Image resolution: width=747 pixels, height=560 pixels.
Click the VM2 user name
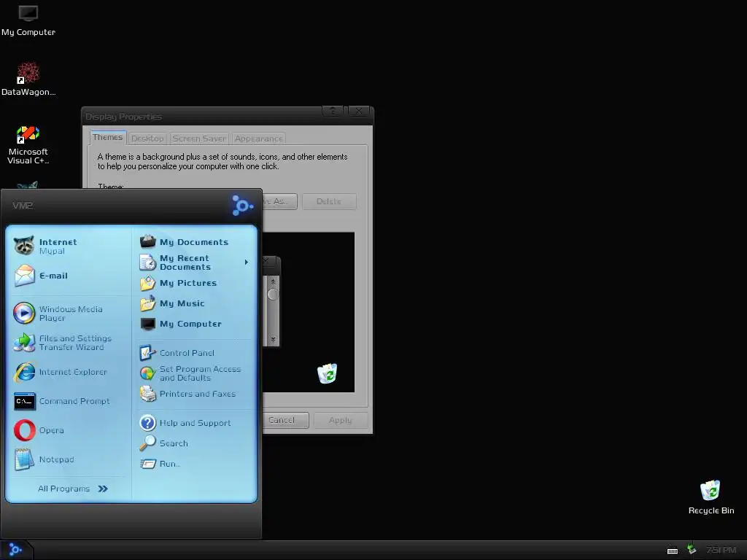pyautogui.click(x=23, y=205)
